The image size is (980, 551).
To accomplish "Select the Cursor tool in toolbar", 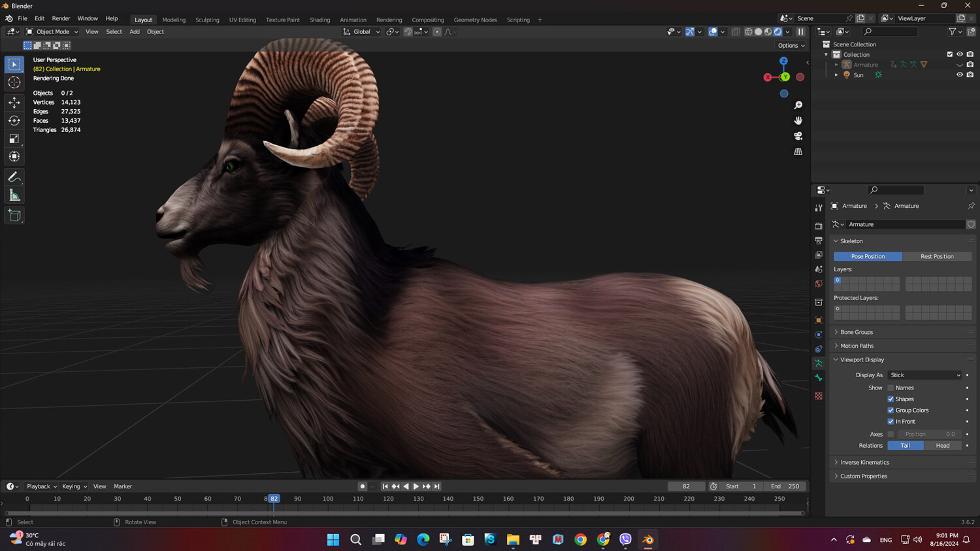I will [x=14, y=82].
